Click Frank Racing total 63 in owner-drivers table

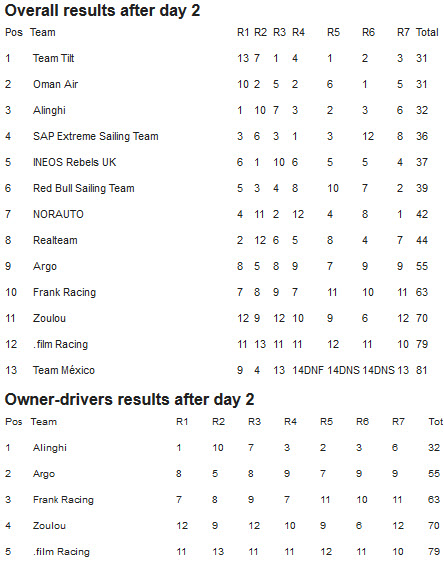coord(433,500)
